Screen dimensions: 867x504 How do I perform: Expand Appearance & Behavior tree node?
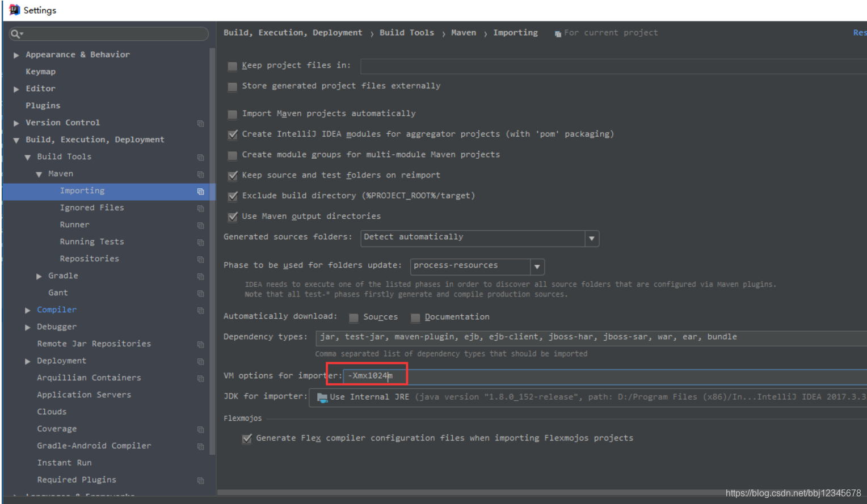point(16,55)
